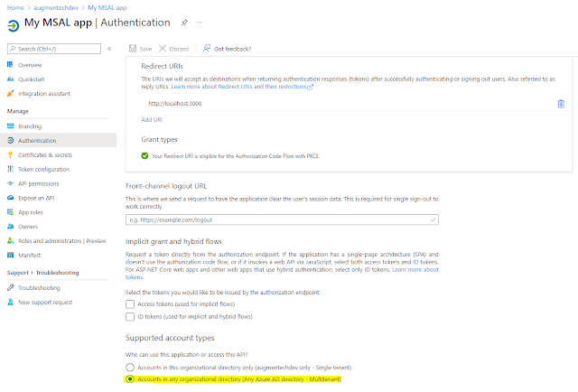Open Learn more about tokens link
Screen dimensions: 578x392
(415, 269)
